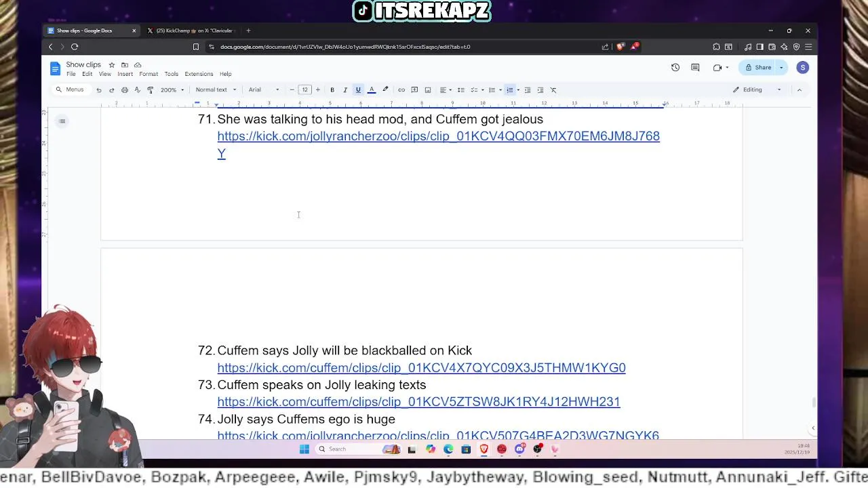Viewport: 868px width, 488px height.
Task: Collapse the toolbar header with chevron
Action: (x=800, y=90)
